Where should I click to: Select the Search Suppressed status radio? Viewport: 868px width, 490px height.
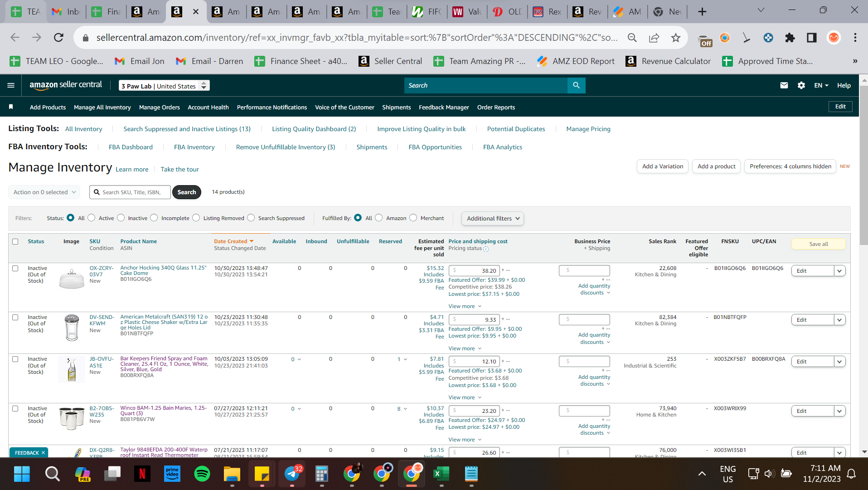pyautogui.click(x=251, y=218)
